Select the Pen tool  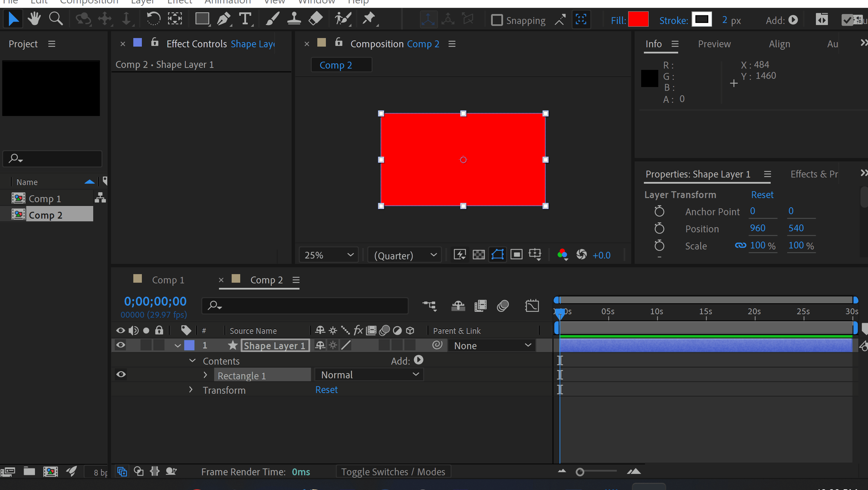coord(224,19)
